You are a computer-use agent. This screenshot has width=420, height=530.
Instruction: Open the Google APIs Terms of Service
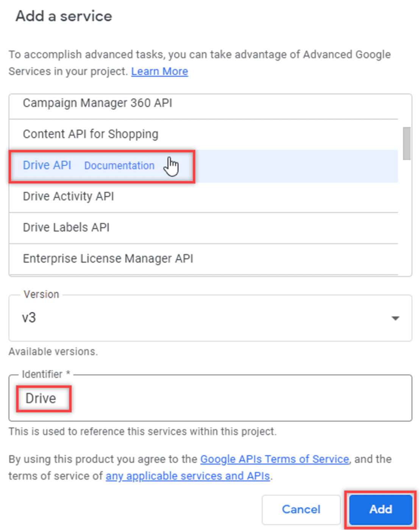(275, 459)
